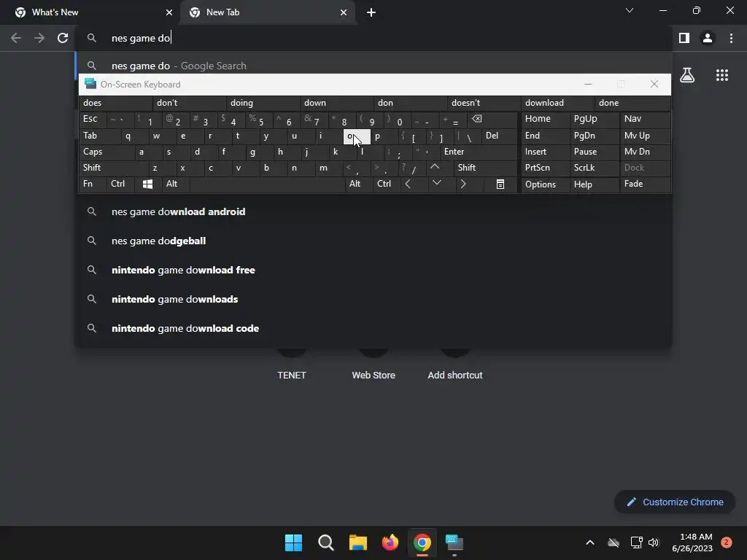Click Chrome's forward arrow button
The width and height of the screenshot is (747, 560).
tap(39, 38)
